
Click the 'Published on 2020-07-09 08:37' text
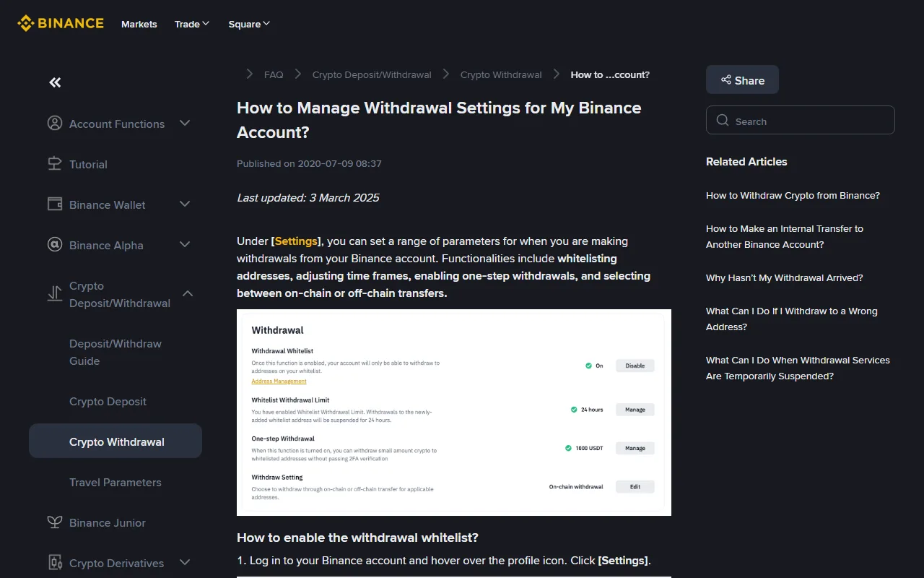click(x=309, y=163)
